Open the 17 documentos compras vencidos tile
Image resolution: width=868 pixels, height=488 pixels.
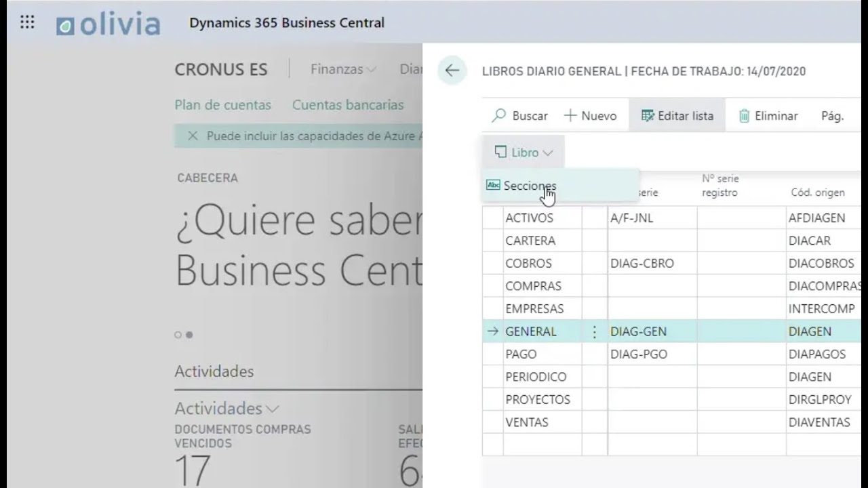(192, 470)
